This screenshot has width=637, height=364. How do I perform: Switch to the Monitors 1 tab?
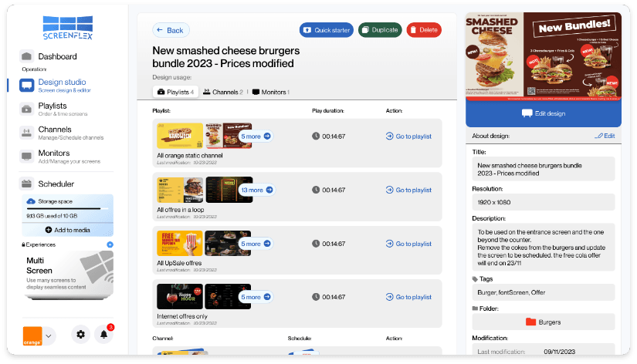point(271,92)
